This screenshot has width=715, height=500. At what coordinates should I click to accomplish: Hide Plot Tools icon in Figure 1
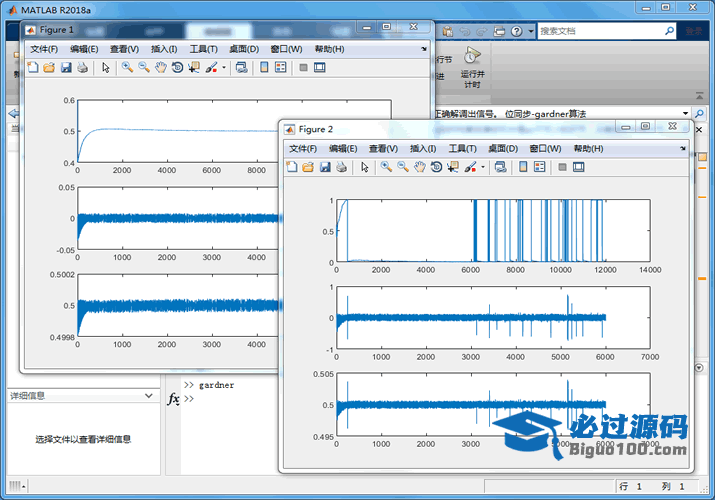303,67
